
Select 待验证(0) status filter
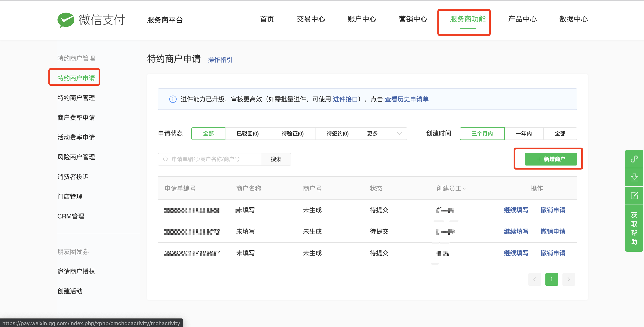[292, 134]
